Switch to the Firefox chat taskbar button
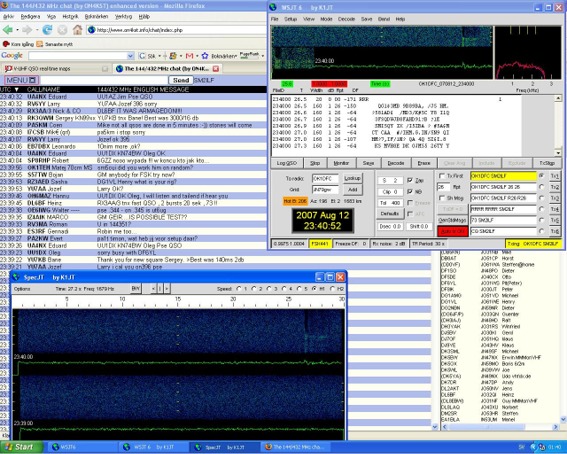Screen dimensions: 567x454 tap(296, 447)
